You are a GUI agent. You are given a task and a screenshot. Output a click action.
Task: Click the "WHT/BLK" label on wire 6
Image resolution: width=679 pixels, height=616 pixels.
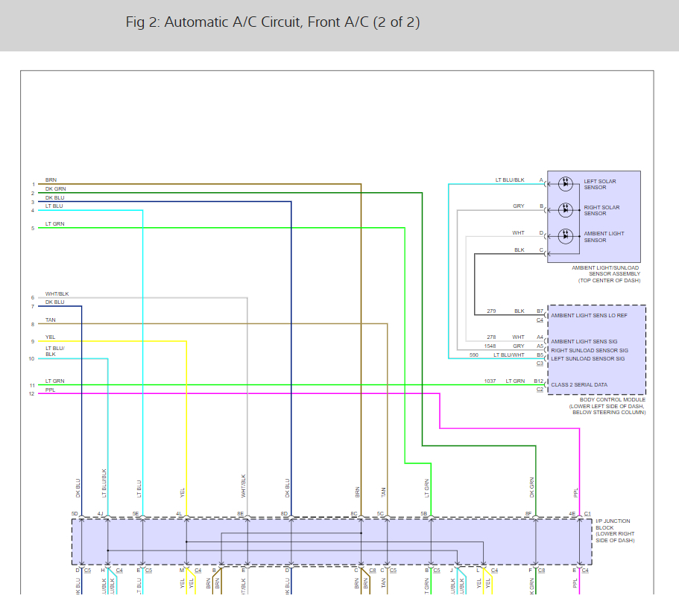(57, 294)
